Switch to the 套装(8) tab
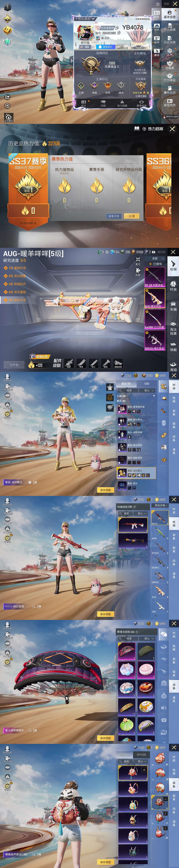 [126, 384]
